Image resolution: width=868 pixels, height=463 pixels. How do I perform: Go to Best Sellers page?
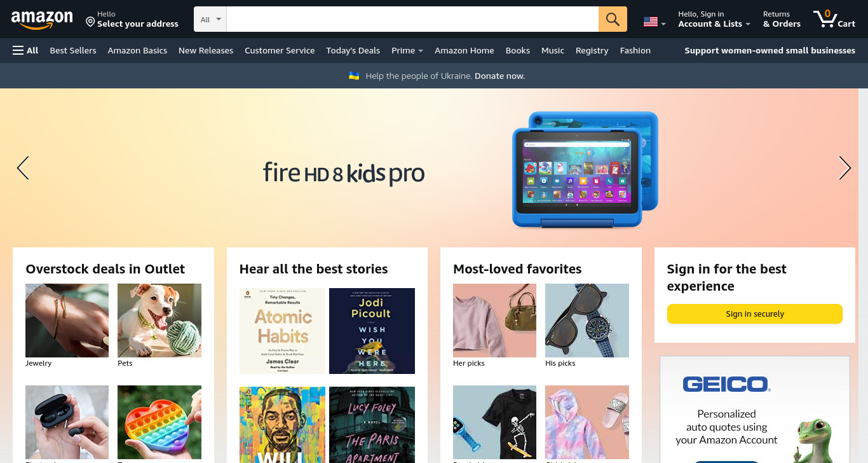pos(73,50)
